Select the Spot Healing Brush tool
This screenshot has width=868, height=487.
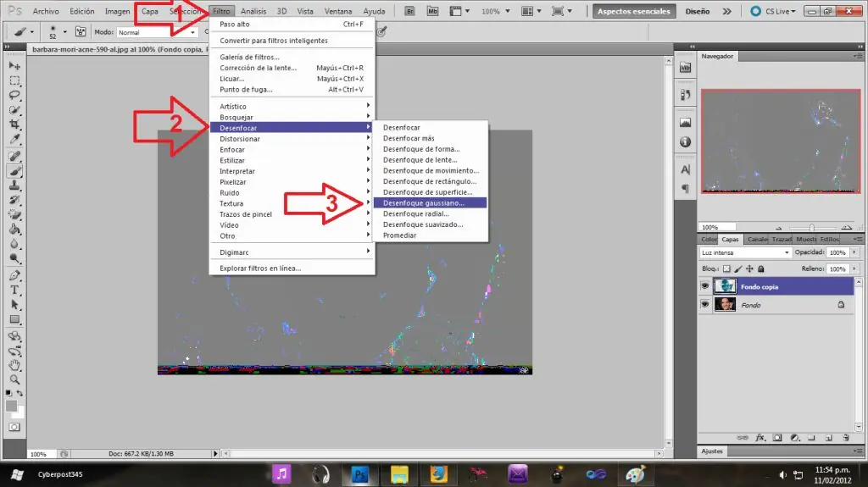click(x=15, y=157)
